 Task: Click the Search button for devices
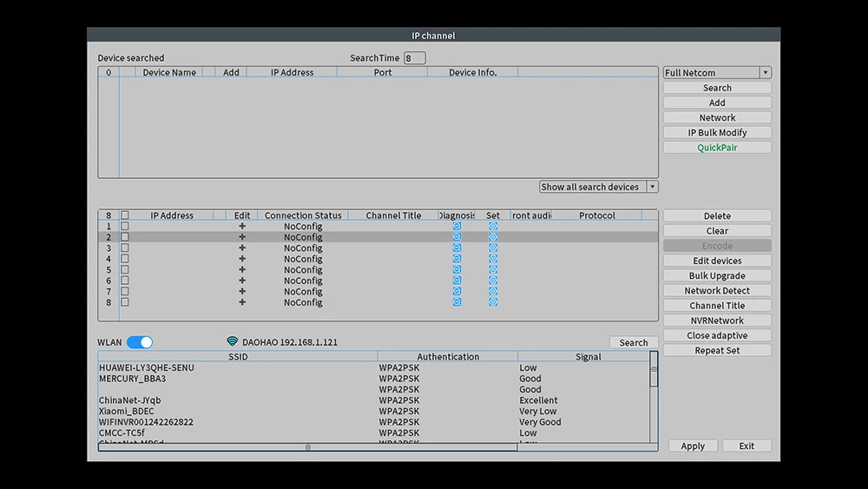pyautogui.click(x=717, y=88)
